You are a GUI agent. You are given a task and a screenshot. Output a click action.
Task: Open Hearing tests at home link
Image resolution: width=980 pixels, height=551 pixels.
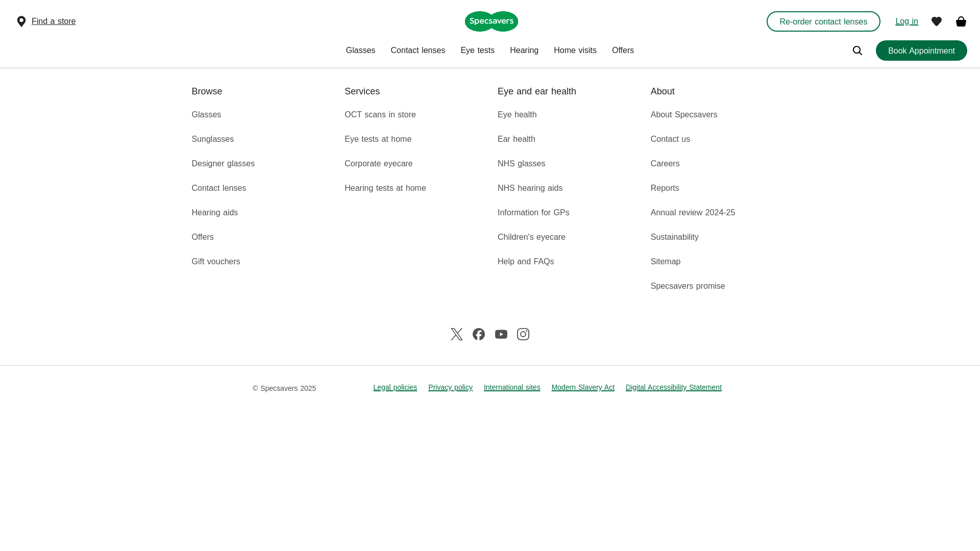coord(385,188)
